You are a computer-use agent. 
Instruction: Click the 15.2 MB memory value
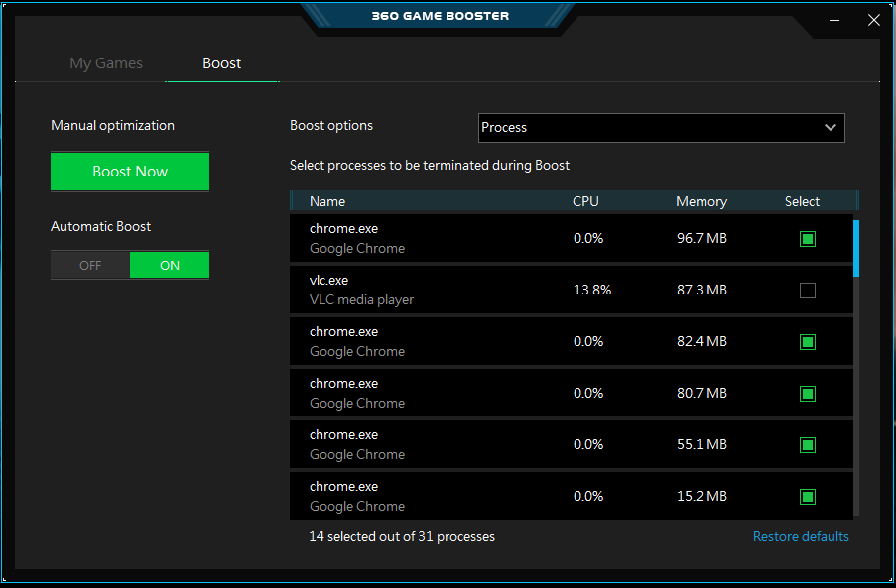coord(702,496)
